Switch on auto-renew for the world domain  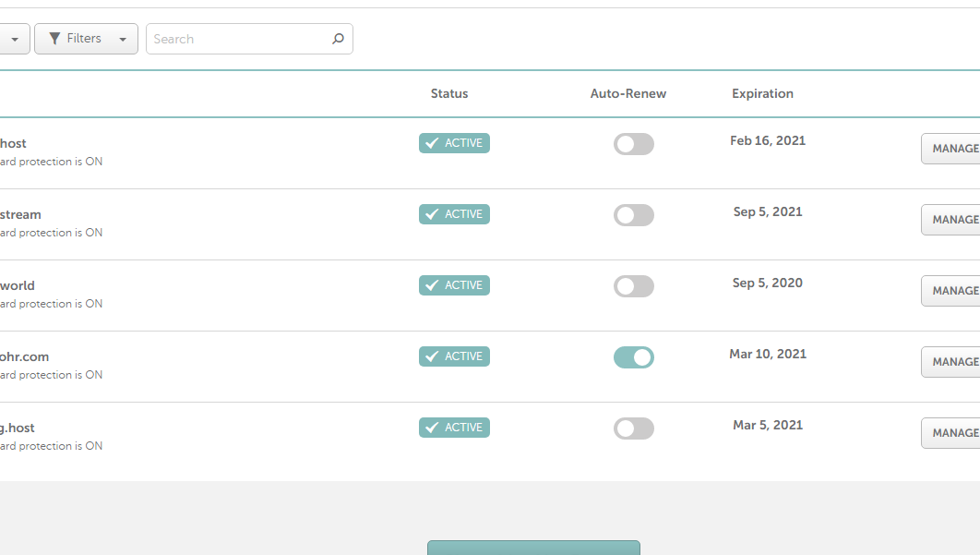point(634,286)
